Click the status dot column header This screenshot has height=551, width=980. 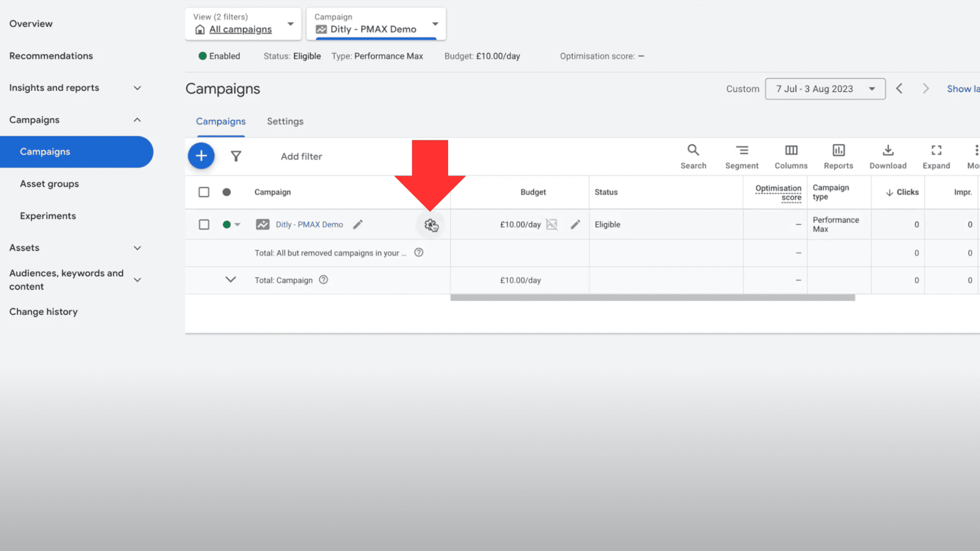[x=227, y=192]
